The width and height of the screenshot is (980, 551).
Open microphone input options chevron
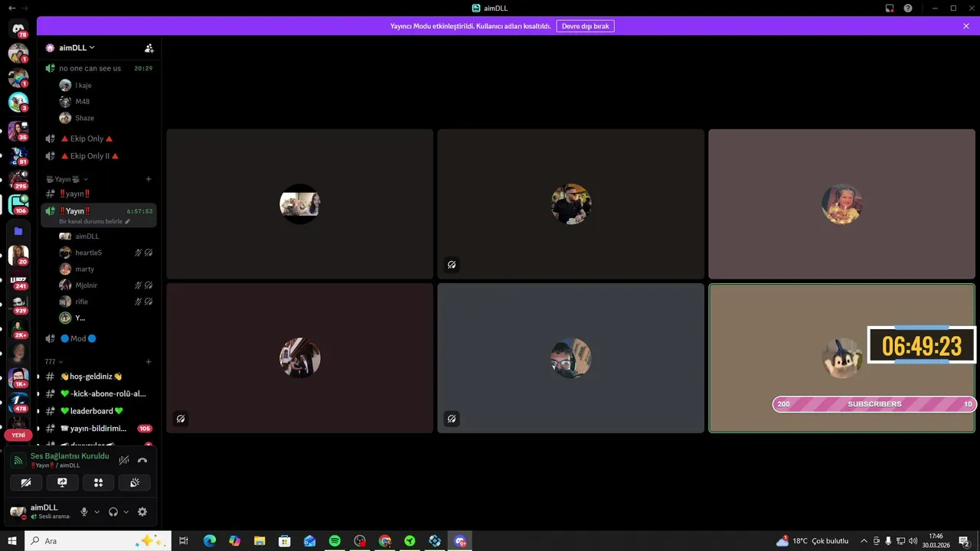[x=96, y=512]
